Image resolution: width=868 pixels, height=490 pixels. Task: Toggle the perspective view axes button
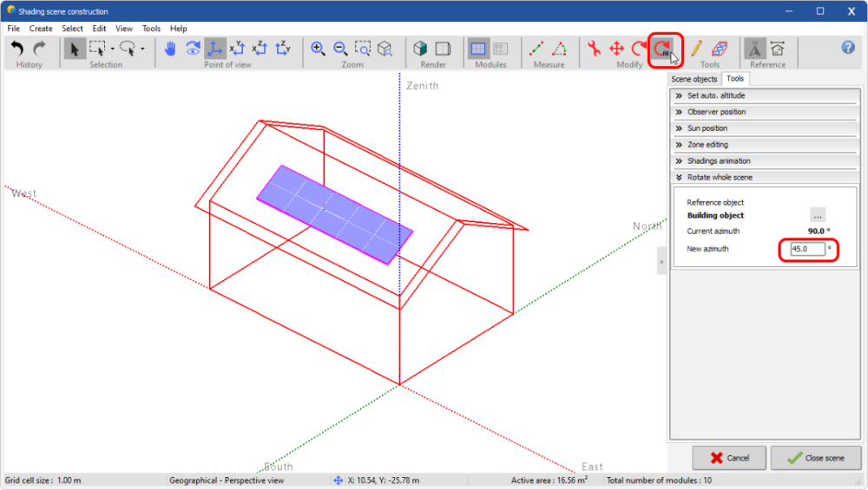click(214, 49)
